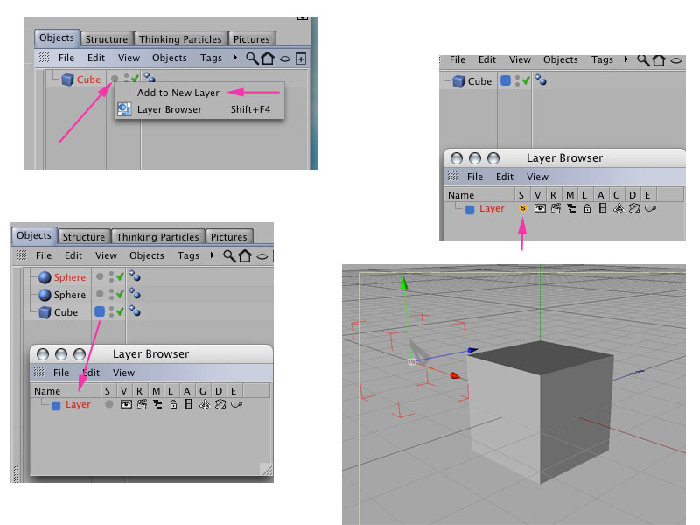Click the red Sphere's Phong tag icon
This screenshot has width=700, height=525.
(134, 276)
